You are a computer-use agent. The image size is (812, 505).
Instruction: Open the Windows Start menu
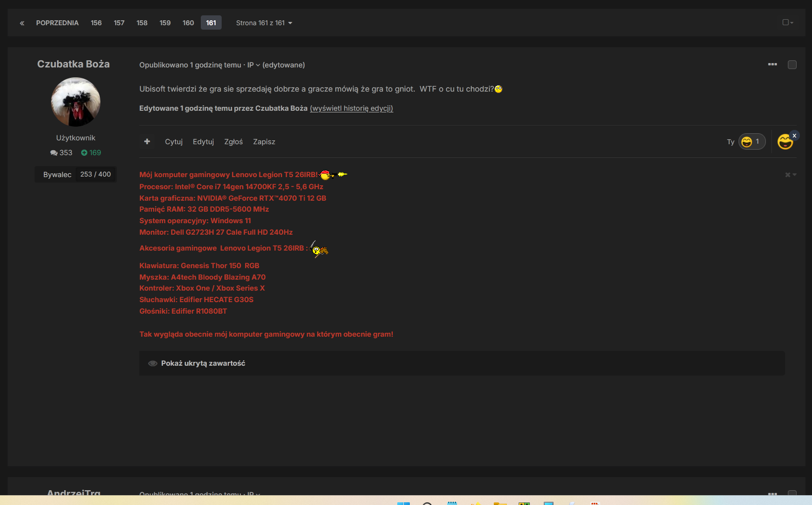tap(403, 503)
